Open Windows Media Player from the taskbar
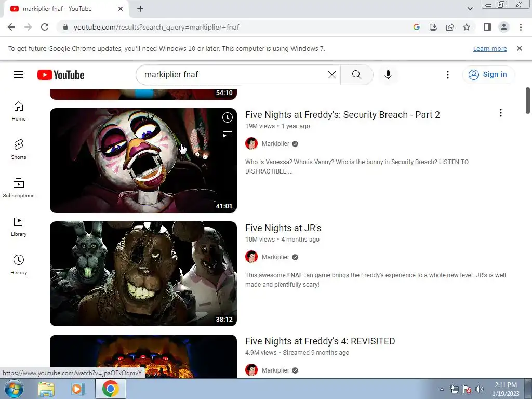This screenshot has width=532, height=399. [x=78, y=389]
